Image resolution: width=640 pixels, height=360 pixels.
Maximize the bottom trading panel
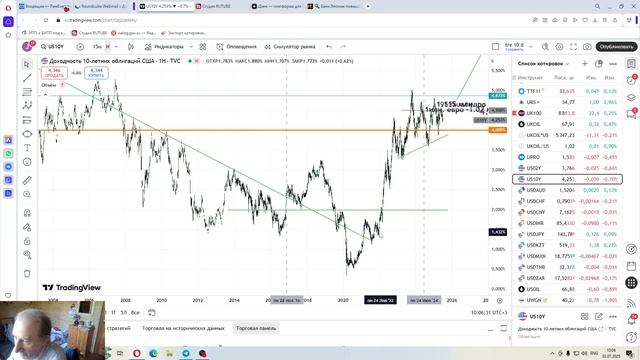[504, 329]
